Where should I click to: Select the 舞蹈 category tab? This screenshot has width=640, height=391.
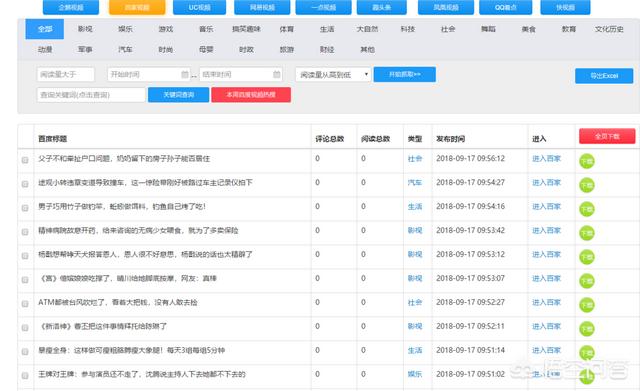[488, 29]
